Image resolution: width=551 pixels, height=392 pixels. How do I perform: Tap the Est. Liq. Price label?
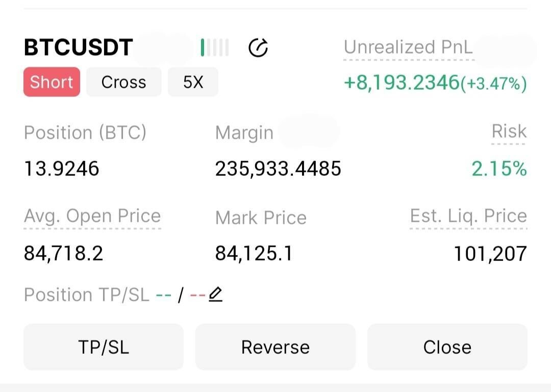click(x=468, y=216)
